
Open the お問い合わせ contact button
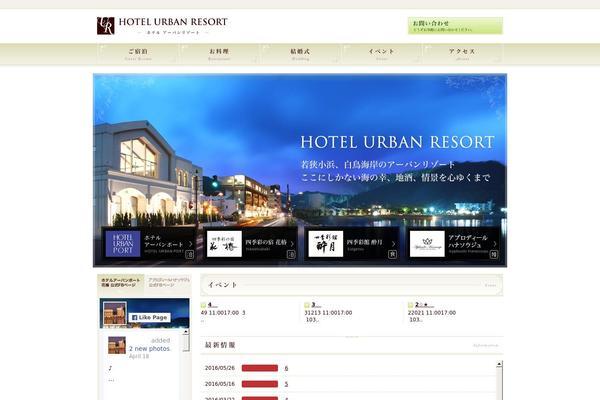tap(455, 26)
